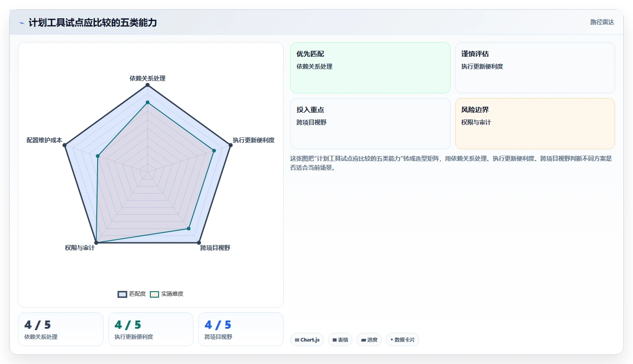
Task: Click the 权限与审计 radar axis label
Action: pos(80,248)
